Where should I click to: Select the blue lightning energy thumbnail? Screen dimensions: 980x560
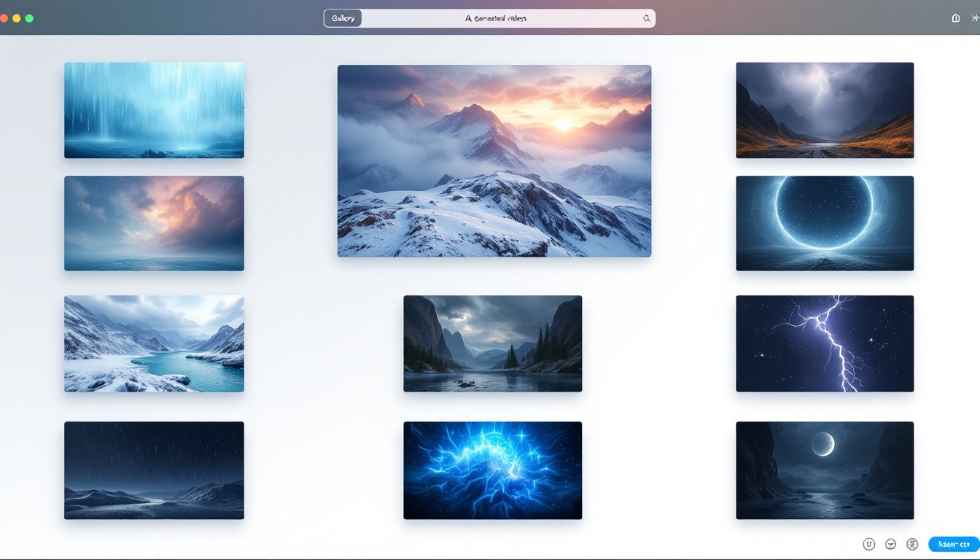(492, 470)
